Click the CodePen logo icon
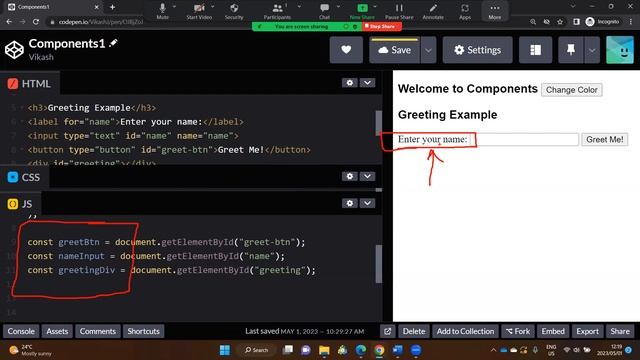This screenshot has width=640, height=360. [x=14, y=50]
